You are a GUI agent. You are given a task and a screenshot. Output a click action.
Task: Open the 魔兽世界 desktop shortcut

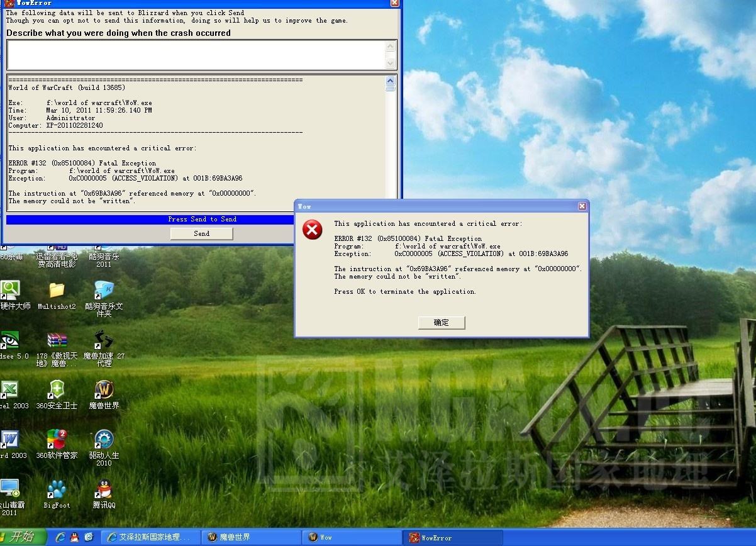pos(104,395)
